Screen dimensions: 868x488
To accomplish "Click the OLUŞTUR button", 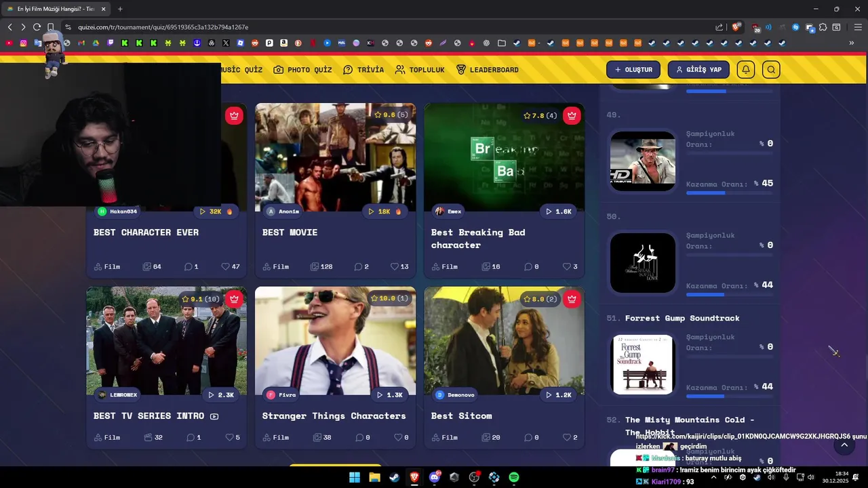I will 633,70.
